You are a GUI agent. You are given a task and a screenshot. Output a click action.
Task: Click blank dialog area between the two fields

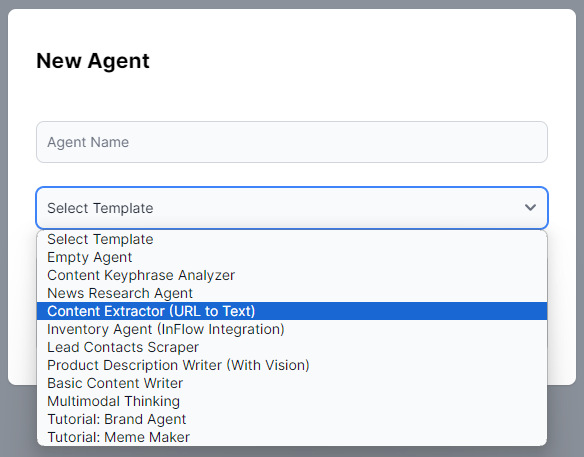pos(292,175)
